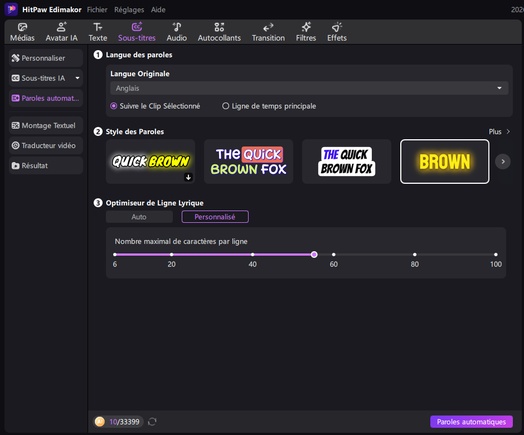Screen dimensions: 524x435
Task: Open the Transition panel
Action: [x=268, y=32]
